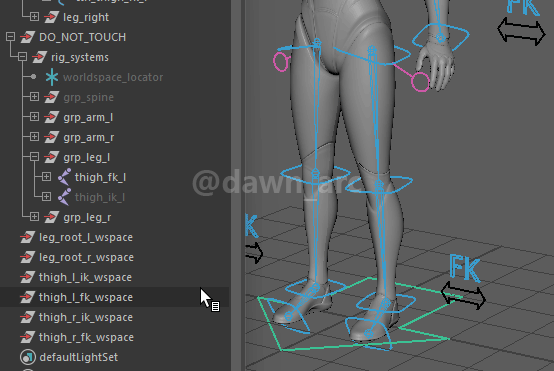
Task: Click the worldspace_locator star icon
Action: pyautogui.click(x=52, y=77)
